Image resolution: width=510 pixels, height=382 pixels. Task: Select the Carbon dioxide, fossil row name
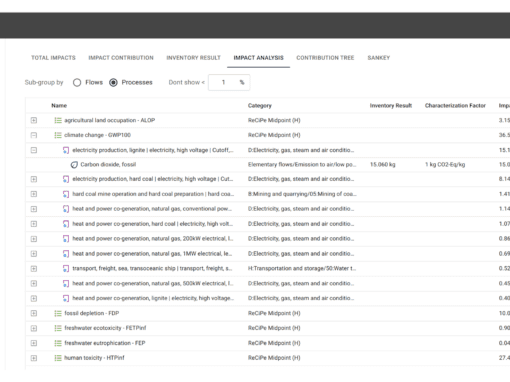[x=108, y=164]
